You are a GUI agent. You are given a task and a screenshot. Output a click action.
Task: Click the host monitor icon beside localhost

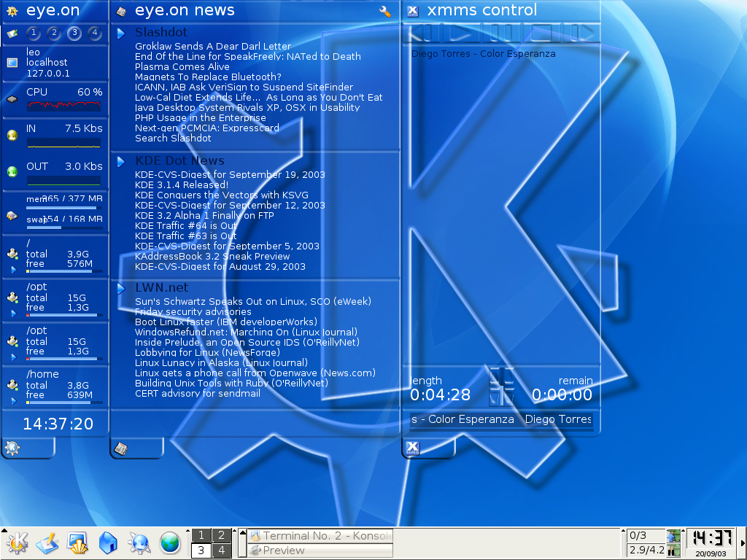[12, 63]
